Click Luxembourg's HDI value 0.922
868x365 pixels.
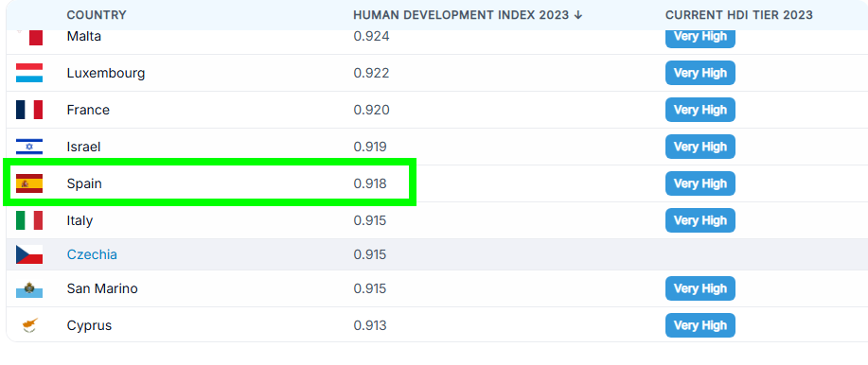pos(371,73)
